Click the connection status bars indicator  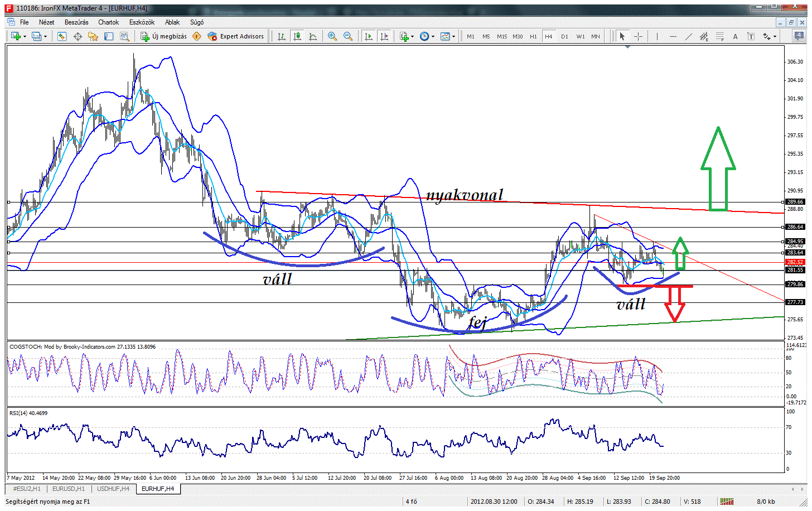727,502
